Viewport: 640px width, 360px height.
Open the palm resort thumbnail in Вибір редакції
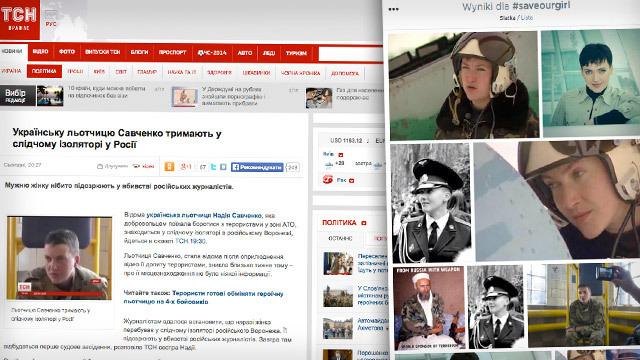tap(50, 96)
